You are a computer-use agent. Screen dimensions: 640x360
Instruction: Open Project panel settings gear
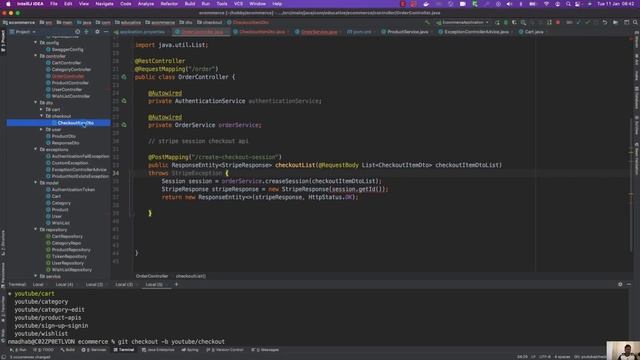[97, 31]
